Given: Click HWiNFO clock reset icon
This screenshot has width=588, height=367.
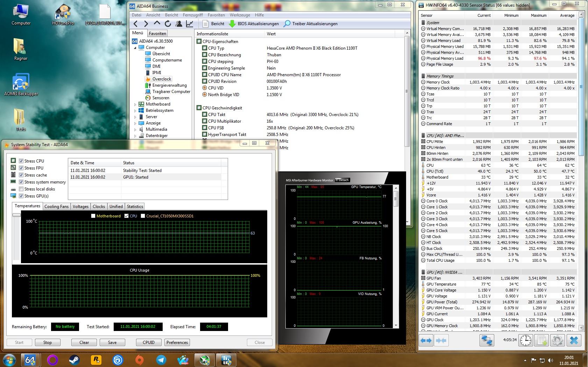Looking at the screenshot, I should [526, 340].
